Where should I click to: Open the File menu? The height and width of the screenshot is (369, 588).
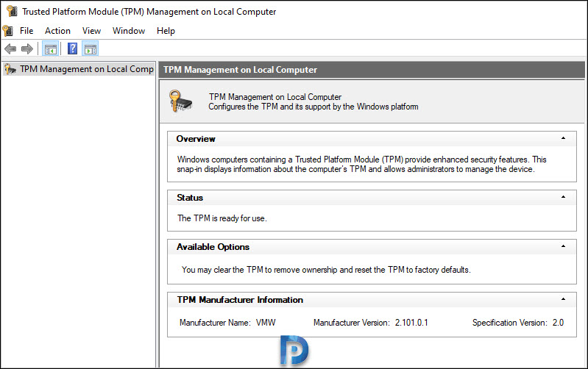tap(26, 31)
